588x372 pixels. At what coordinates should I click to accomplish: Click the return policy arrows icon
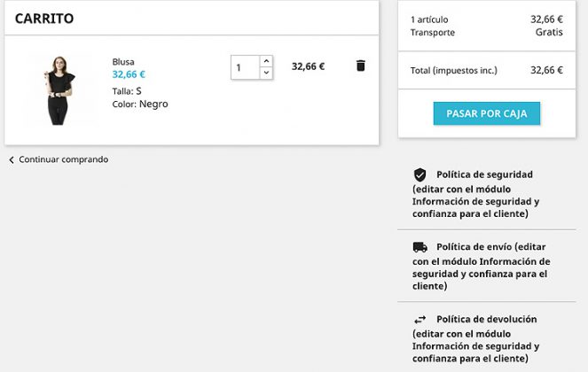420,320
